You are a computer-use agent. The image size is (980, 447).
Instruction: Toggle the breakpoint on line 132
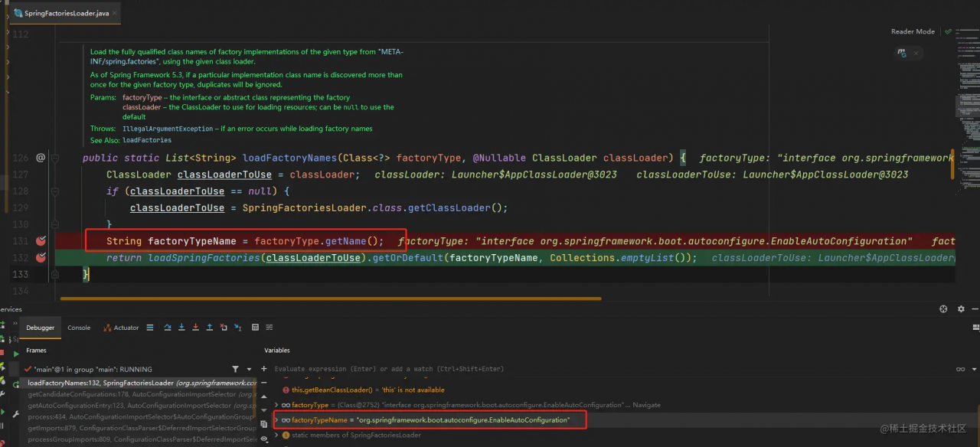pyautogui.click(x=41, y=258)
